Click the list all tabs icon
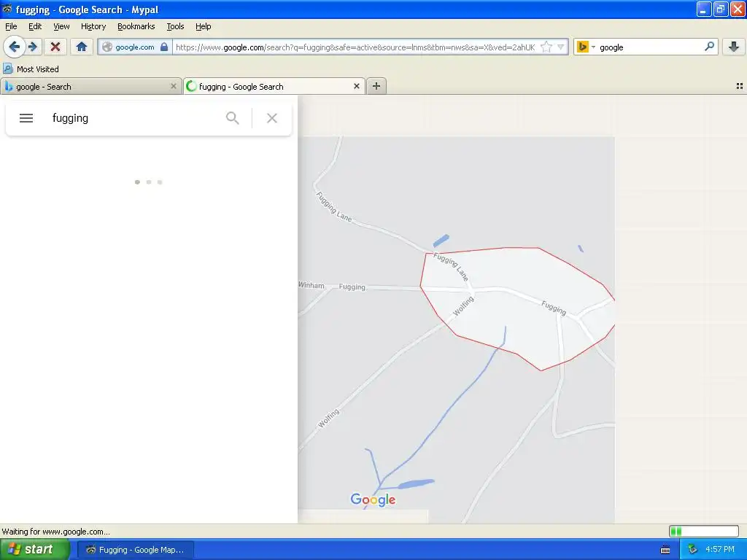 point(740,86)
